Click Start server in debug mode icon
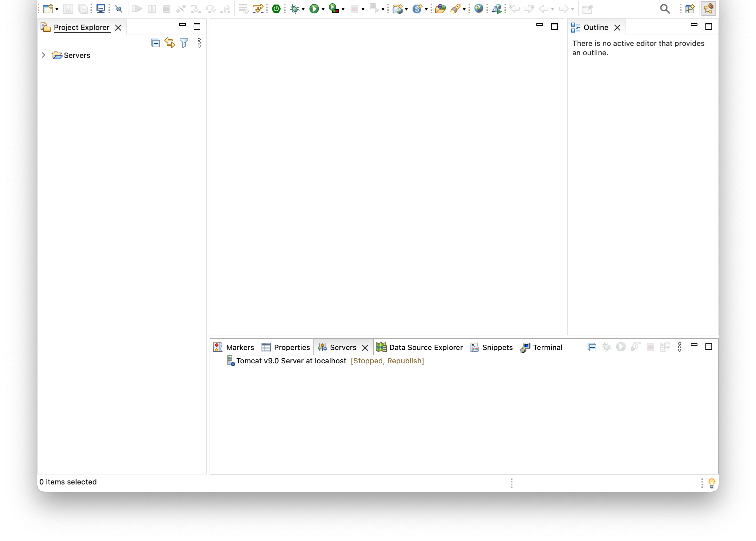 click(606, 347)
